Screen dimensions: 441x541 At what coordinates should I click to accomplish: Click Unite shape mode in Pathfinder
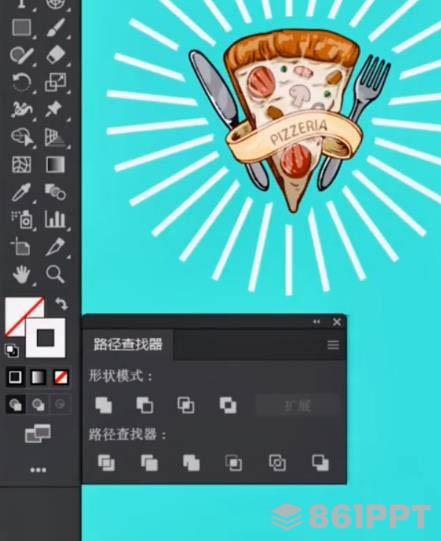point(104,405)
